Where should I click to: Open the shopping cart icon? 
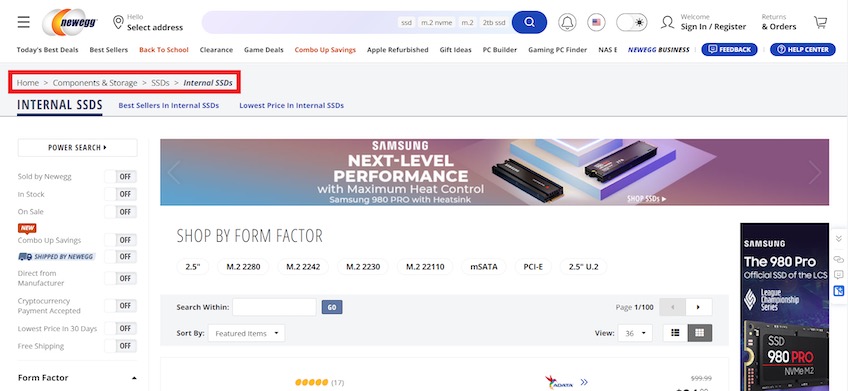820,22
